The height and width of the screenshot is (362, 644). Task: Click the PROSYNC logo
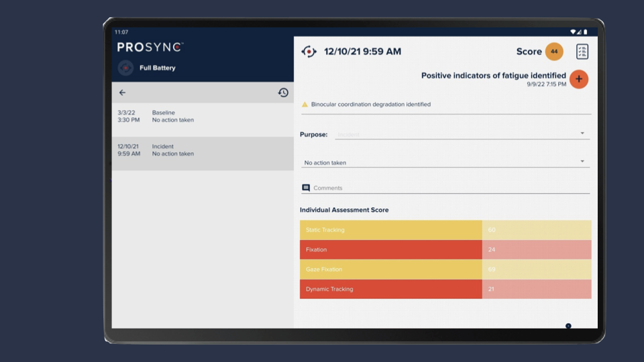tap(150, 47)
